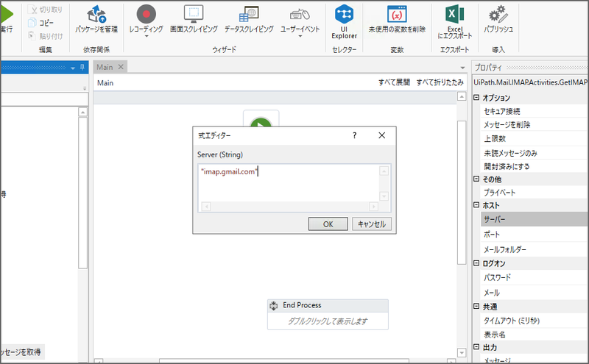
Task: Select the Mail Folder (メールフォルダー) property
Action: [535, 249]
